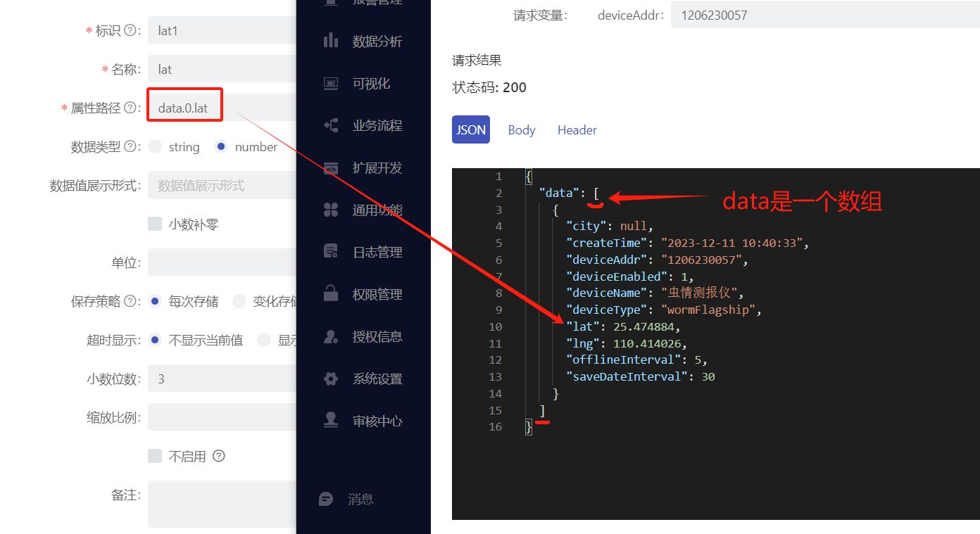
Task: Click the 名称 input containing lat
Action: pyautogui.click(x=222, y=70)
